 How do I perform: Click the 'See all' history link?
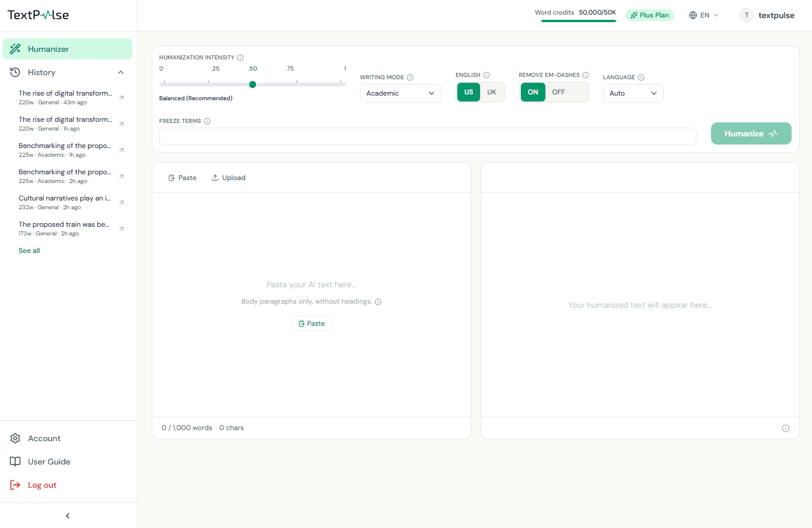coord(29,251)
